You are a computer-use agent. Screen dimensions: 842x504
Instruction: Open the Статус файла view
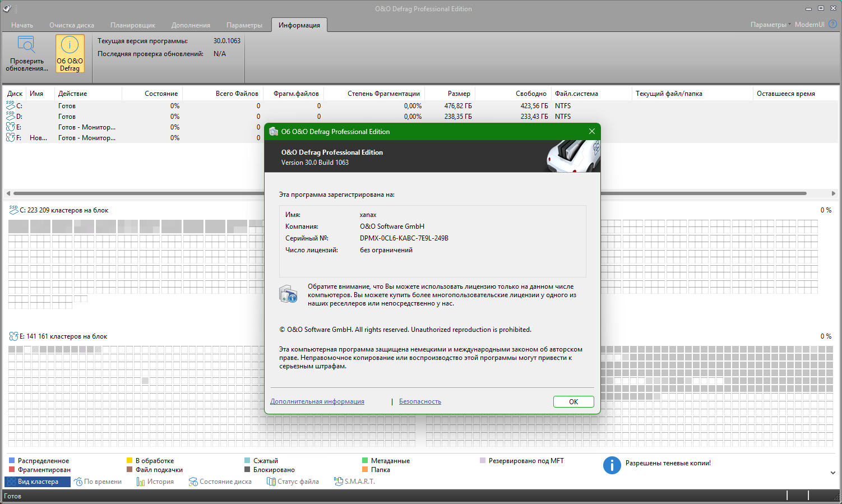click(x=293, y=482)
